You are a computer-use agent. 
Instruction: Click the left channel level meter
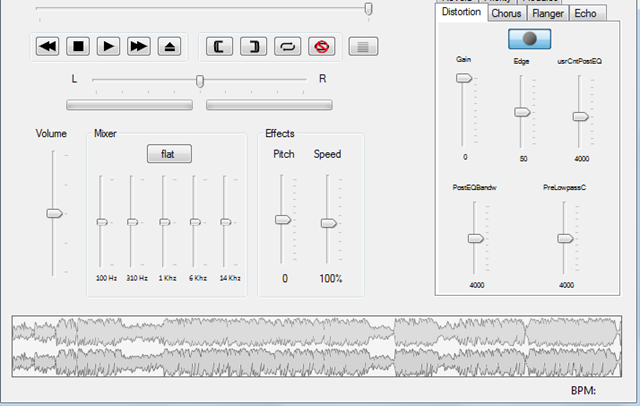click(129, 105)
